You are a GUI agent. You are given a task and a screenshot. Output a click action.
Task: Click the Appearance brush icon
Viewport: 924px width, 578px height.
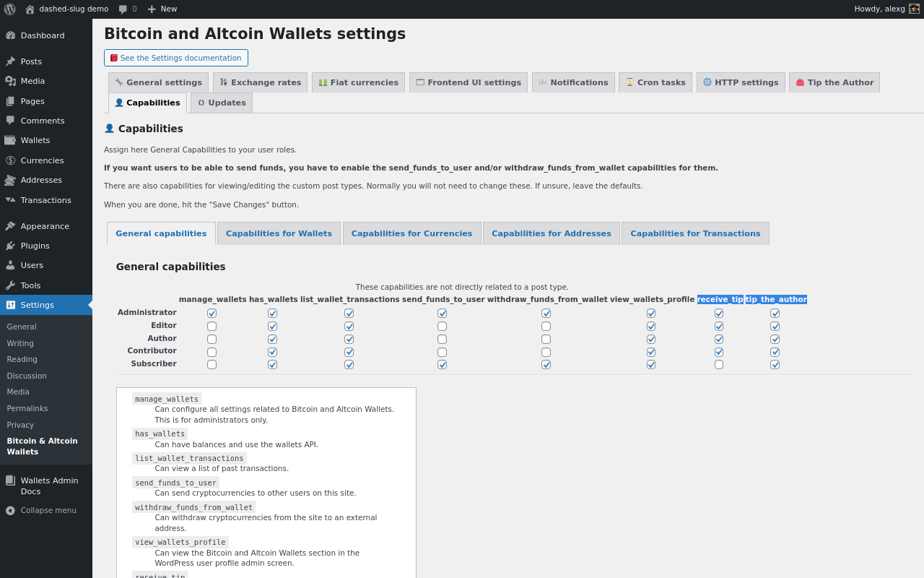tap(10, 226)
